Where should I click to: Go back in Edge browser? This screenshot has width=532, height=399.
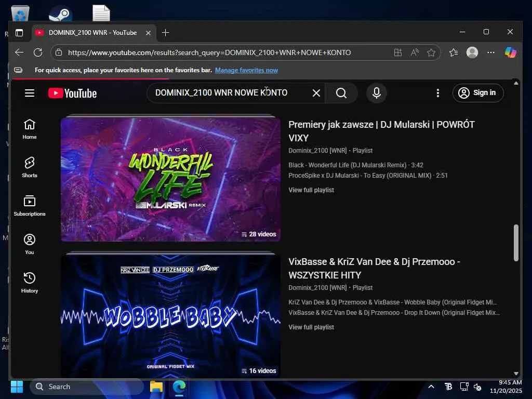[x=19, y=52]
